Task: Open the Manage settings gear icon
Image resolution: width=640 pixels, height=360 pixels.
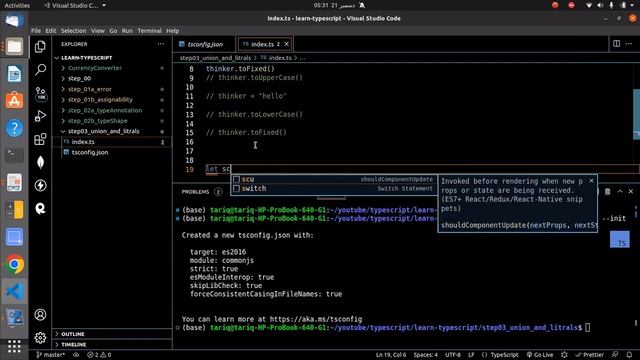Action: (x=40, y=338)
